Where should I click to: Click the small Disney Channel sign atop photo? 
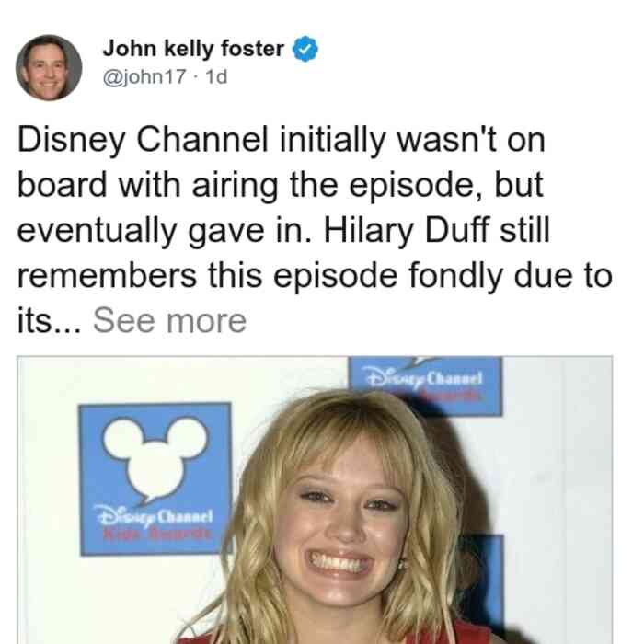coord(425,385)
